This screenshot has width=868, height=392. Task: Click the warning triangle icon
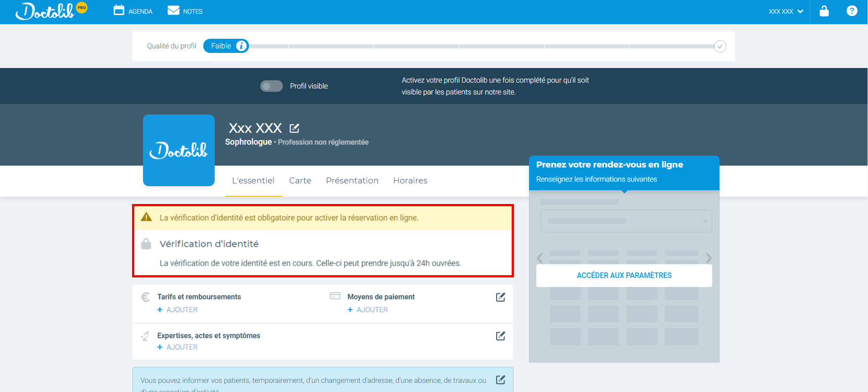pyautogui.click(x=146, y=217)
